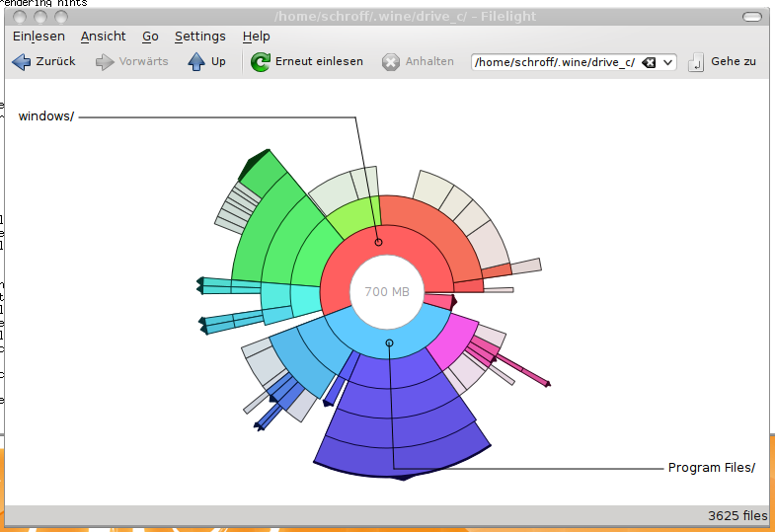
Task: Clear the location path with the erase icon
Action: pyautogui.click(x=649, y=62)
